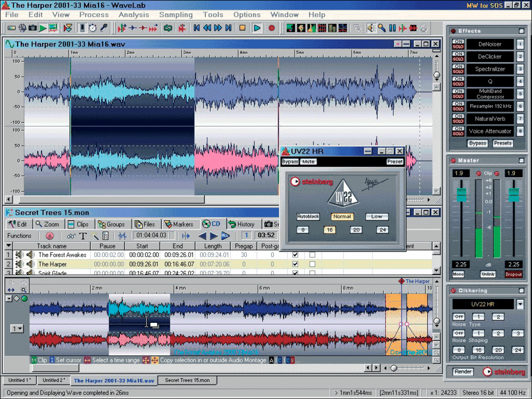Image resolution: width=532 pixels, height=399 pixels.
Task: Solo the NaturalVerb effect
Action: 458,121
